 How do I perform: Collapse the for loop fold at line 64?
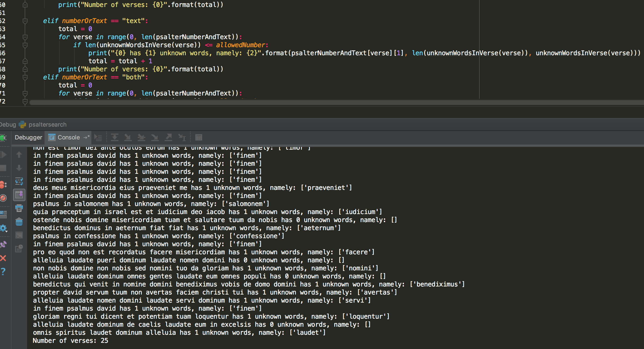[x=25, y=37]
